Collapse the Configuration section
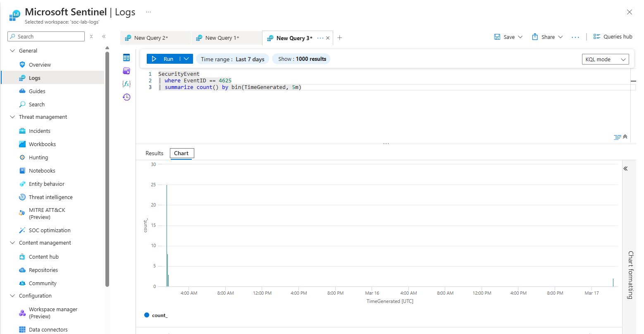 pyautogui.click(x=12, y=296)
